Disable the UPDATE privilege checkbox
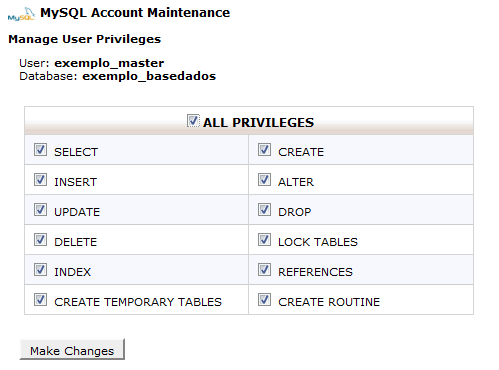 (x=40, y=210)
